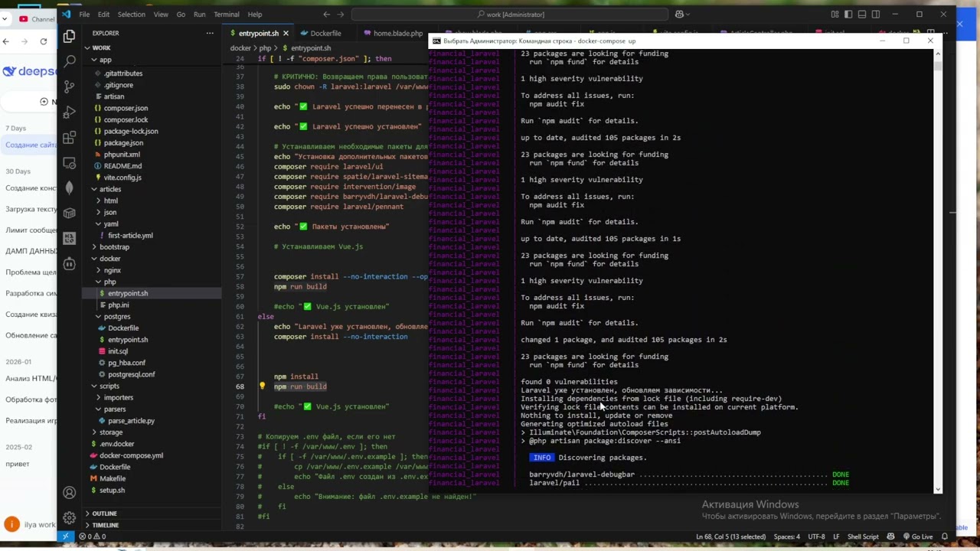Open the MongoDB leaf icon view
The width and height of the screenshot is (980, 551).
tap(69, 188)
